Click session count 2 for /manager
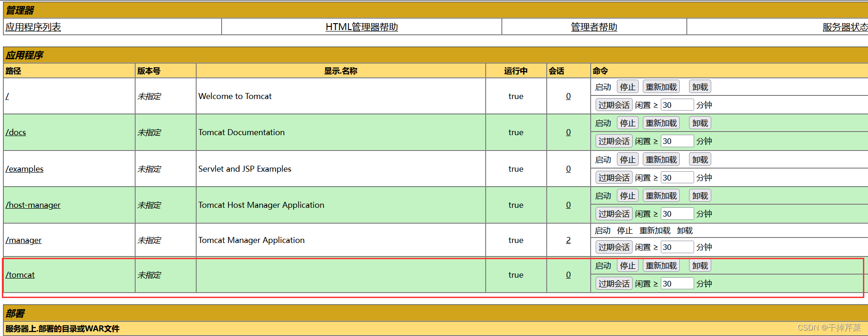 pyautogui.click(x=568, y=240)
